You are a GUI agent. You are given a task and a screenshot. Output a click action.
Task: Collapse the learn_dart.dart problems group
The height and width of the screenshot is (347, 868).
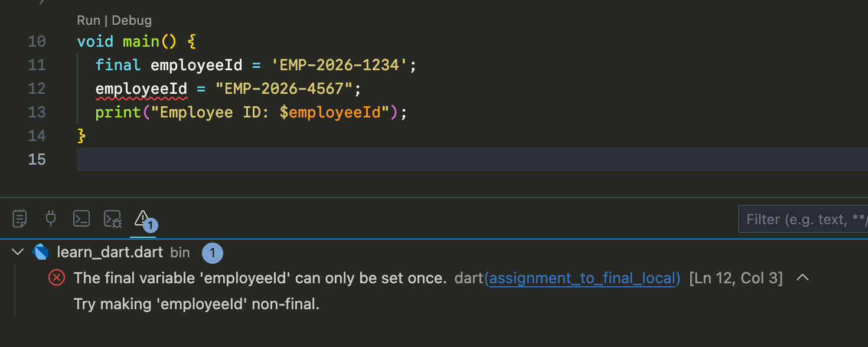pyautogui.click(x=18, y=253)
